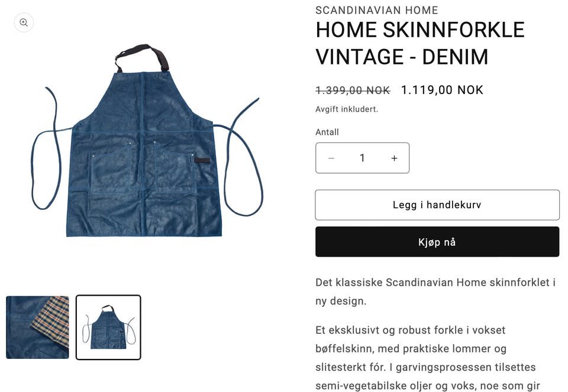Click the small black tag on apron photo

[202, 160]
